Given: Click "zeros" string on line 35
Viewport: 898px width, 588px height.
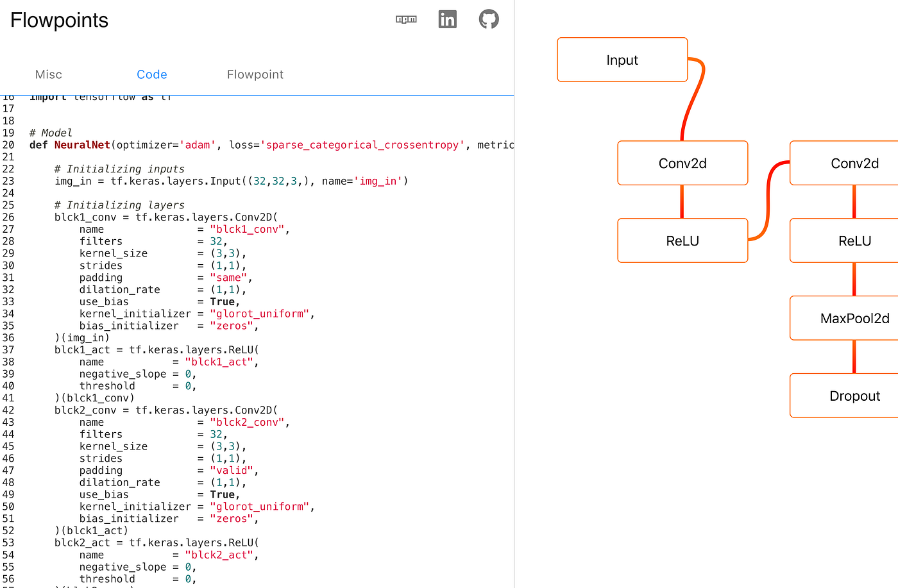Looking at the screenshot, I should click(x=232, y=326).
